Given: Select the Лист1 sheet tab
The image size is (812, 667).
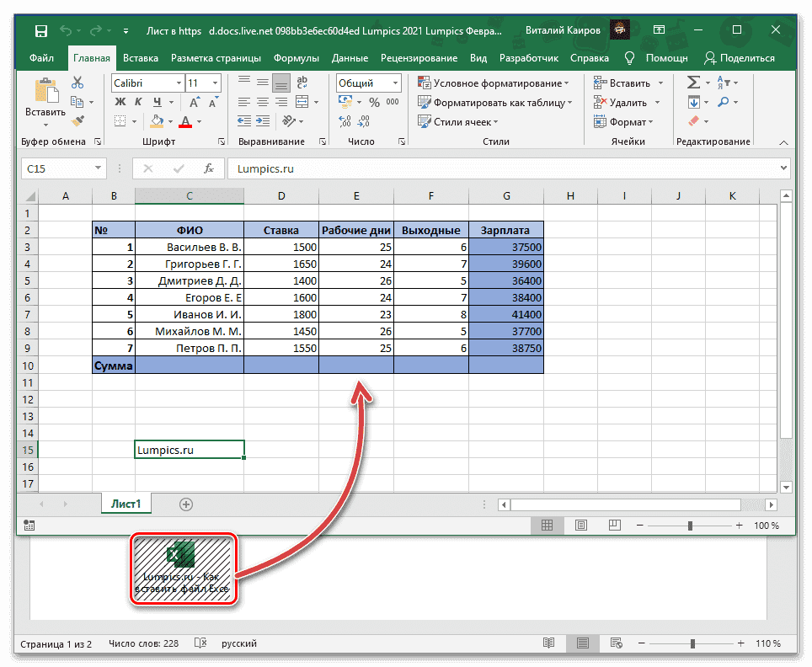Looking at the screenshot, I should [126, 504].
